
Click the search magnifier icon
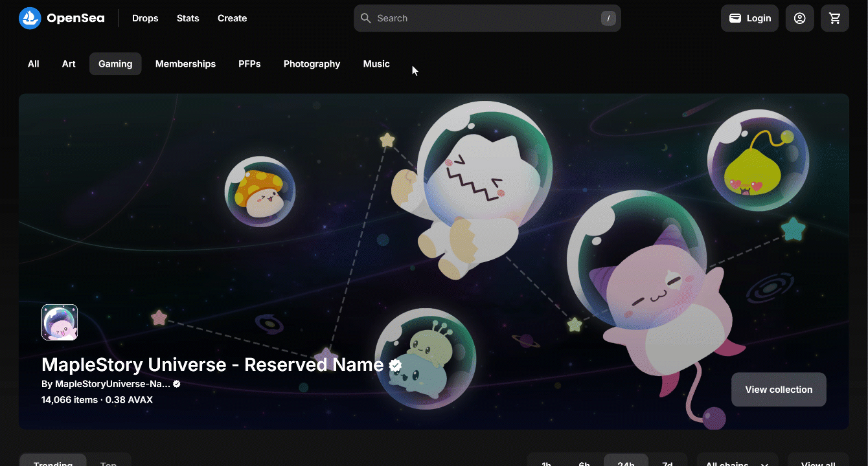click(x=366, y=18)
